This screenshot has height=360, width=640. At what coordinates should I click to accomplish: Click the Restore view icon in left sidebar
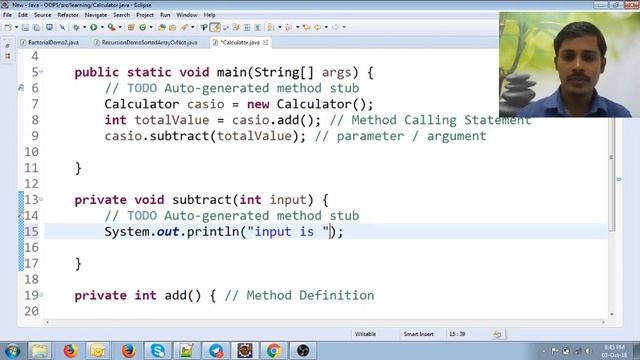[8, 46]
